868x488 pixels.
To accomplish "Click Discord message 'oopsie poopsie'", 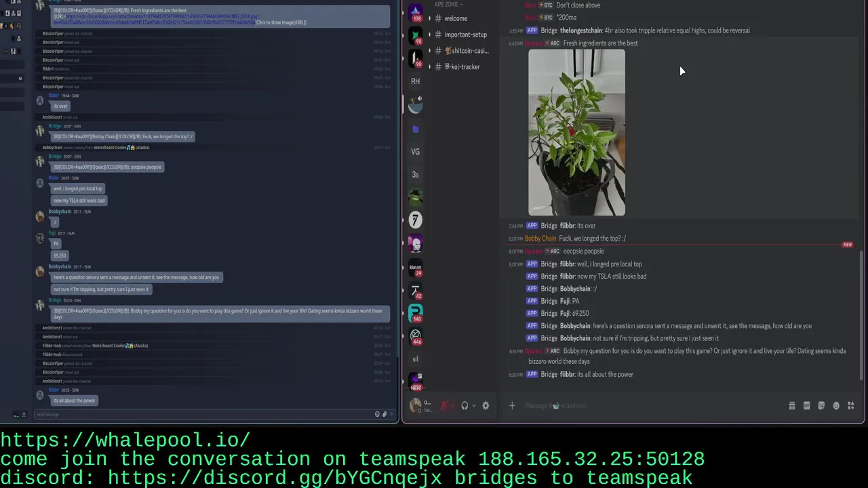I will click(x=583, y=251).
